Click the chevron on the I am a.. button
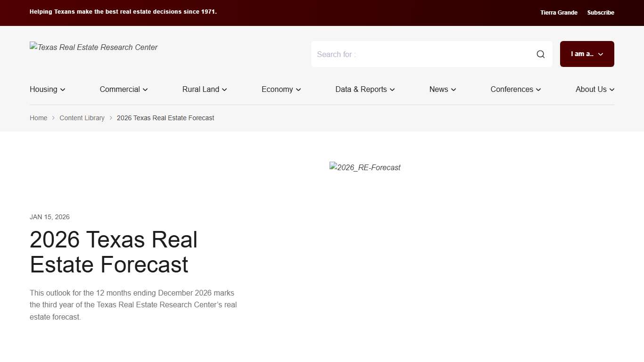Viewport: 644px width, 362px height. point(601,54)
